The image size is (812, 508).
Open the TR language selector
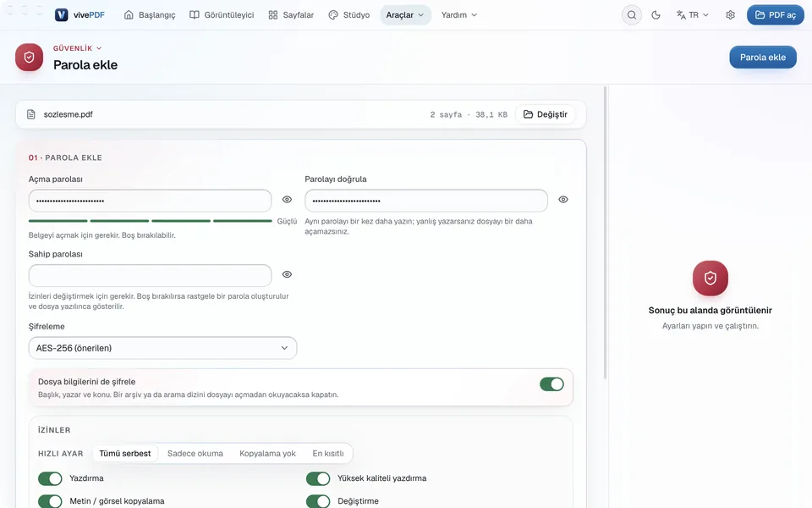(693, 15)
